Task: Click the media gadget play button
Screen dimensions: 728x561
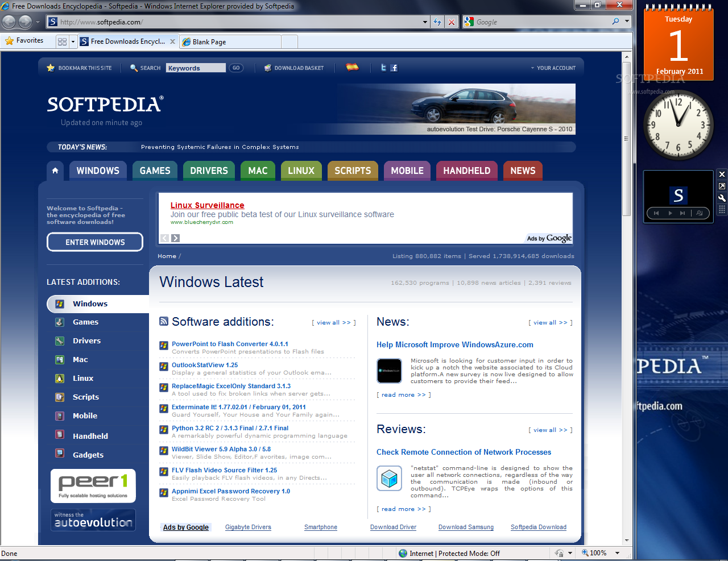Action: [x=670, y=213]
